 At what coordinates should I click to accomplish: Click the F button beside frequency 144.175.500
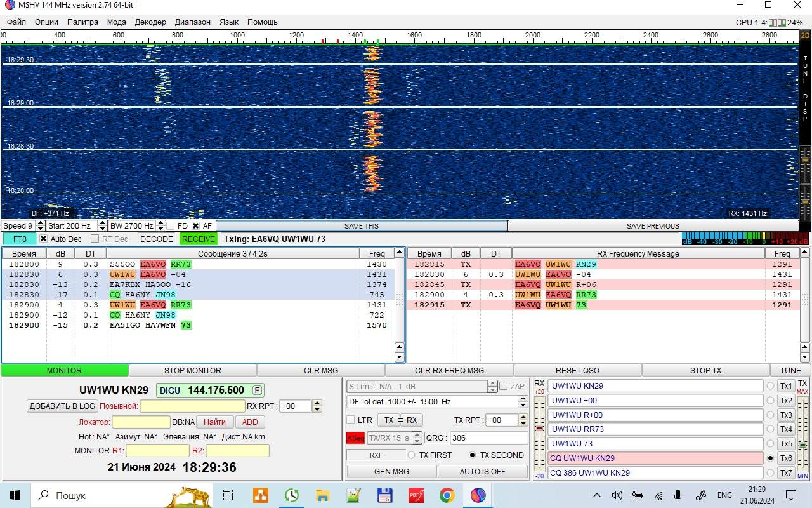point(257,390)
